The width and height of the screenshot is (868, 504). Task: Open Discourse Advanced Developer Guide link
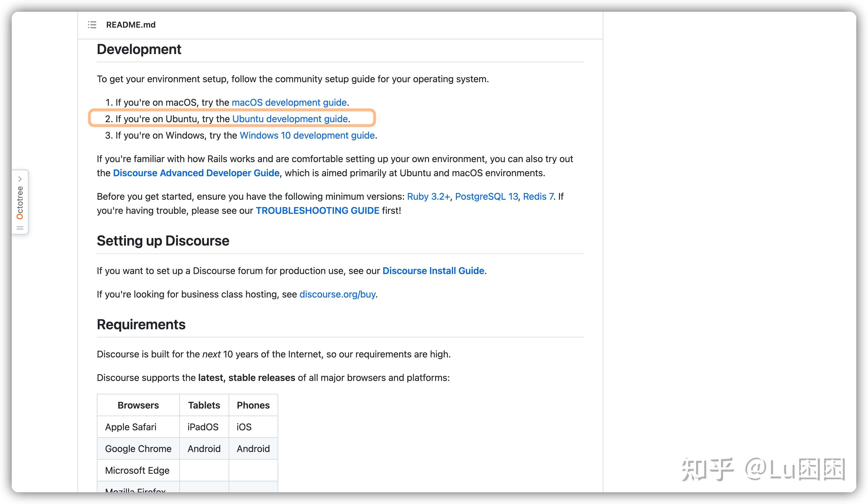click(196, 173)
